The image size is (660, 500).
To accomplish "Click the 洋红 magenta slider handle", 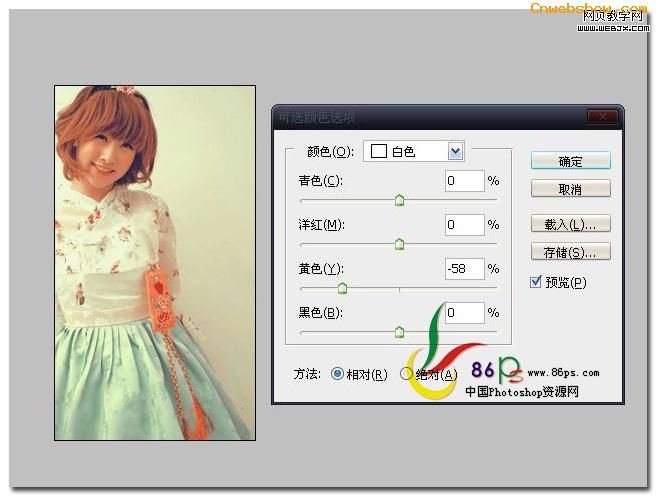I will 399,244.
